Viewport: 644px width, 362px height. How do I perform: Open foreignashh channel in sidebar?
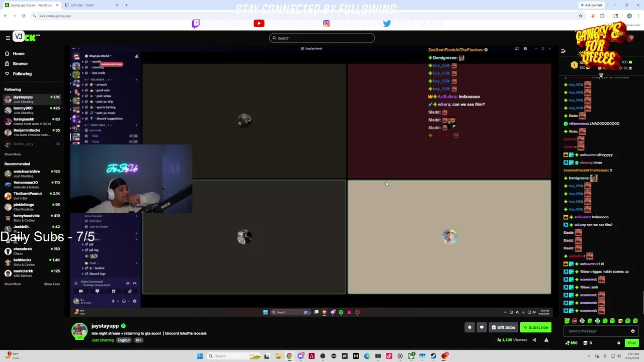coord(31,121)
